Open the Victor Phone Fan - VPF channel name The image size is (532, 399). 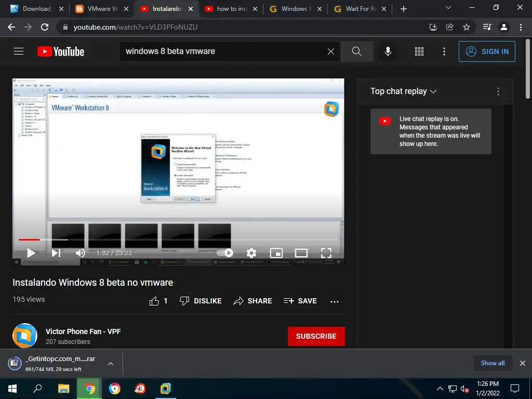pyautogui.click(x=83, y=331)
